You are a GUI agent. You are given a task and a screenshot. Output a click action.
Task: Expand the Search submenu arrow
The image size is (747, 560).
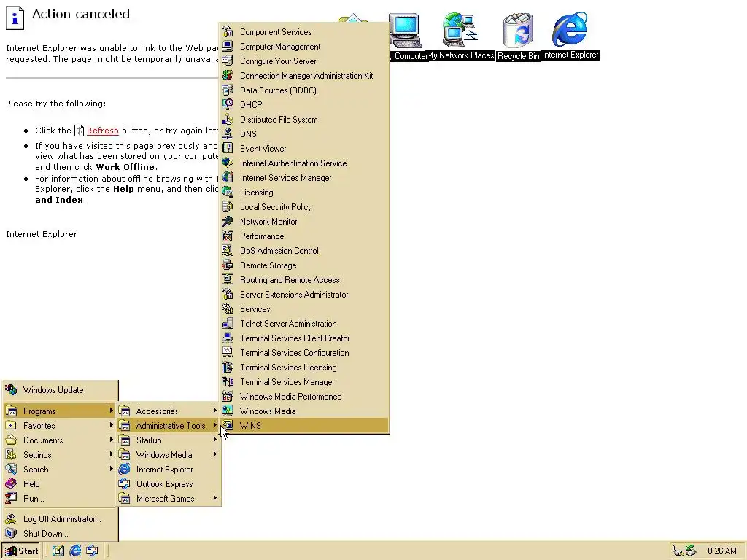(x=111, y=469)
